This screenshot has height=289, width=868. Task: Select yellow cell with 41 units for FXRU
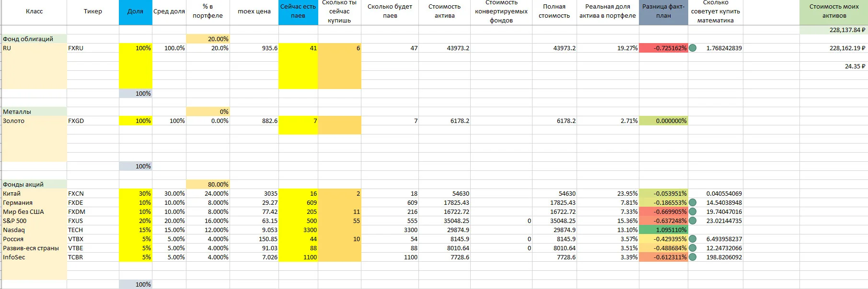pos(298,48)
